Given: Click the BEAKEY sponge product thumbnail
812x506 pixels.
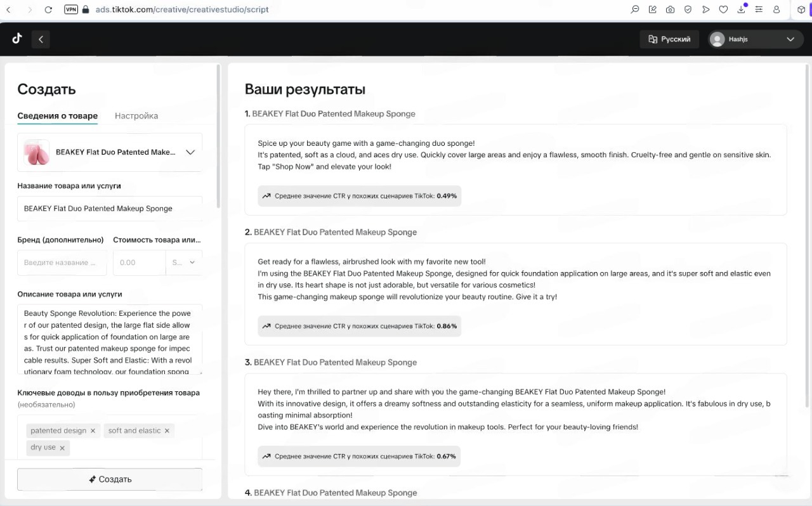Looking at the screenshot, I should pyautogui.click(x=36, y=152).
